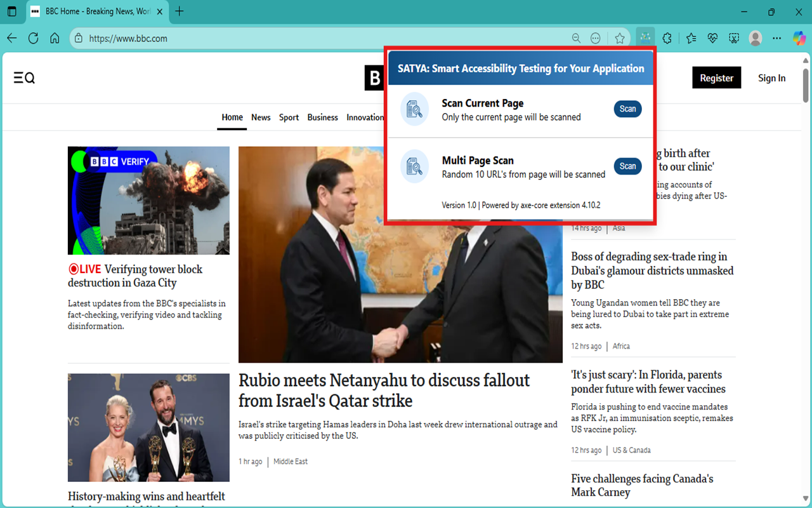View site information lock icon
The height and width of the screenshot is (508, 812).
coord(79,38)
